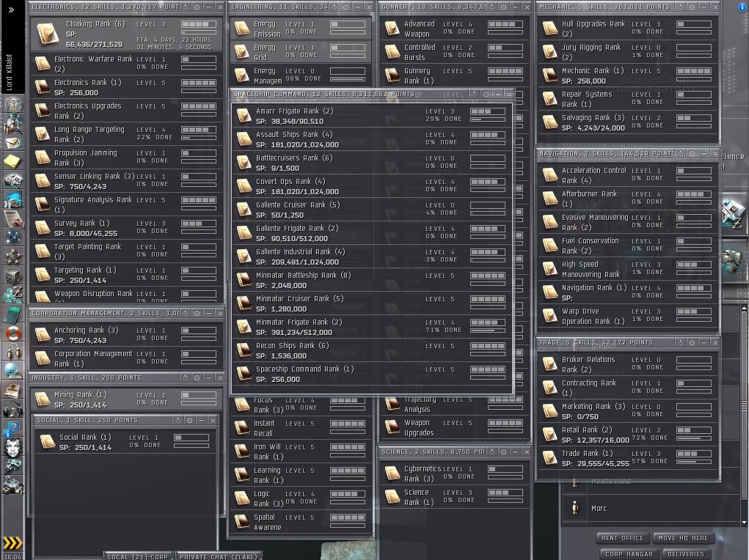Screen dimensions: 749x560
Task: Select the Mining Rank skill book icon
Action: 43,399
